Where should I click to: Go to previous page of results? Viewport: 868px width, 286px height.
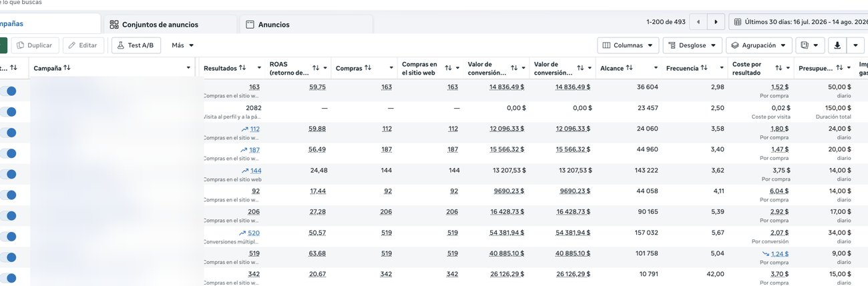(x=698, y=22)
